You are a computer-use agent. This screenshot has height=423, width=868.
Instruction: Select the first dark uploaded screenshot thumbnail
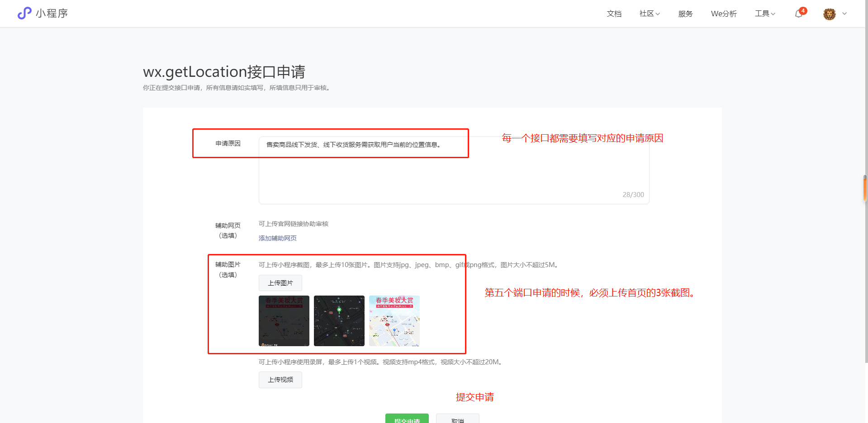point(284,321)
